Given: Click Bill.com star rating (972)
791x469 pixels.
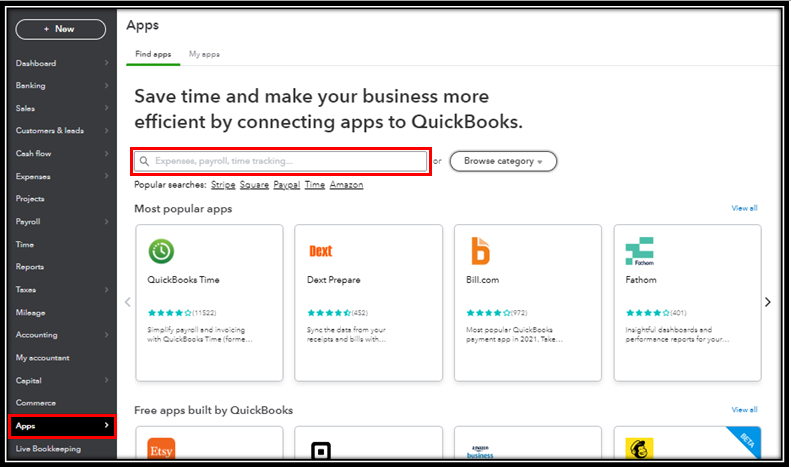Looking at the screenshot, I should pos(497,313).
